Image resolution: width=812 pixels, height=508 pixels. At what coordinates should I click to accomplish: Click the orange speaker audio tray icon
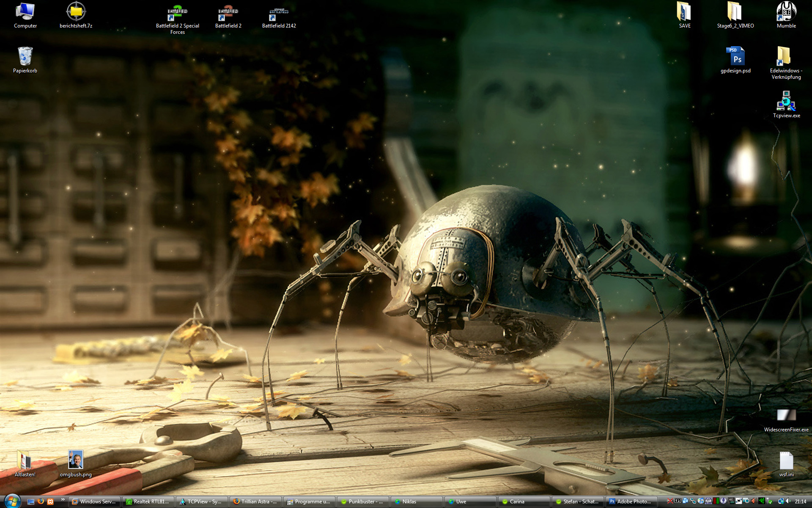pos(754,501)
